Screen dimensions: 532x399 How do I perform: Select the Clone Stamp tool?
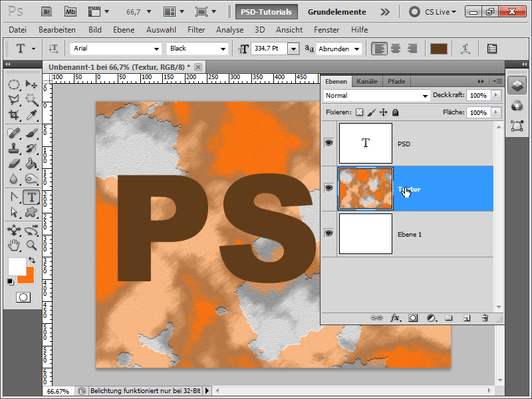[13, 148]
